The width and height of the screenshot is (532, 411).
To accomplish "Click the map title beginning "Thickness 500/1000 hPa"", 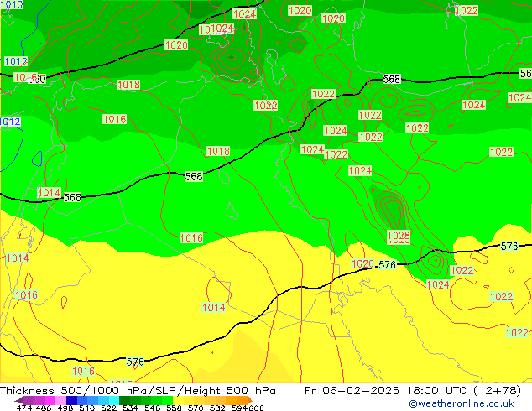I will point(138,391).
